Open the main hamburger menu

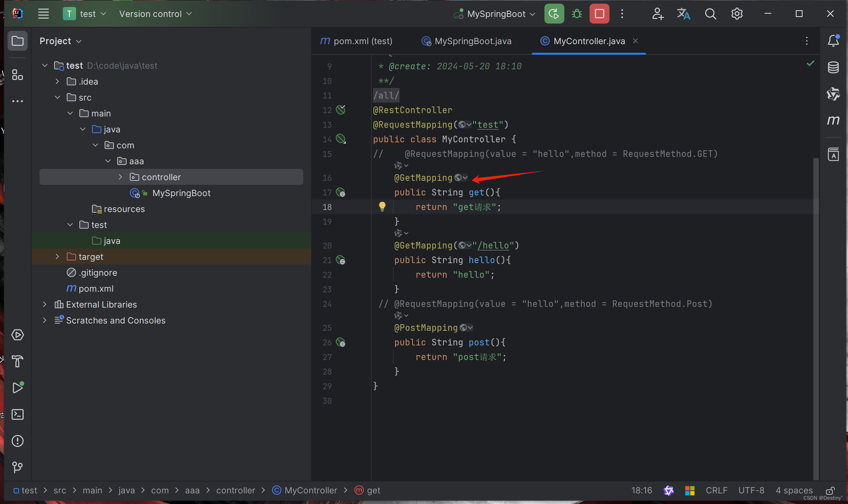[43, 14]
